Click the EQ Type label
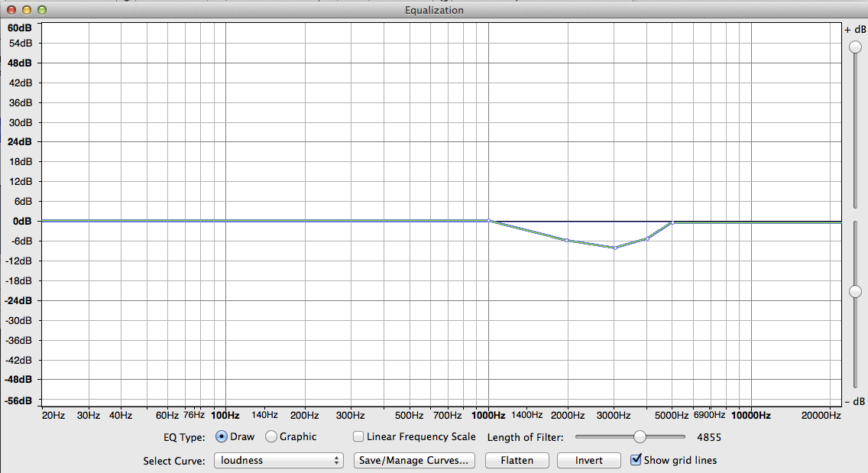This screenshot has width=868, height=473. click(x=184, y=438)
